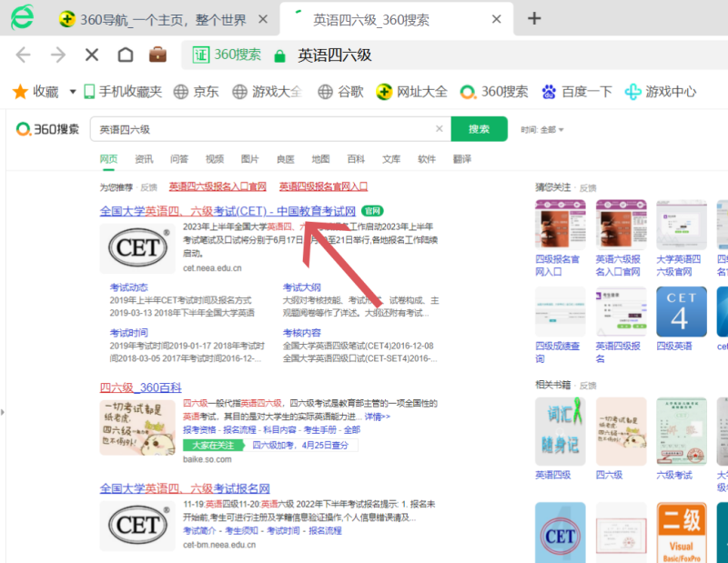728x563 pixels.
Task: Open the 报考资格 link
Action: [x=199, y=430]
